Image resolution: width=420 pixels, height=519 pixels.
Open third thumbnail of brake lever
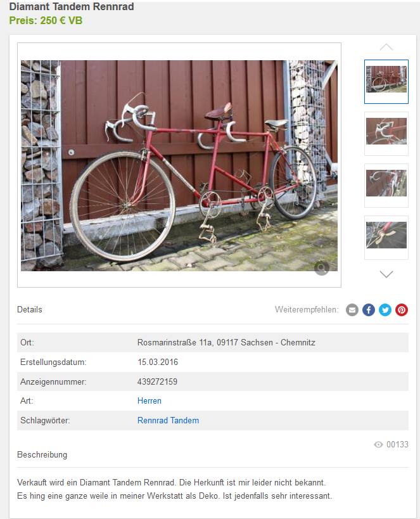(x=386, y=185)
